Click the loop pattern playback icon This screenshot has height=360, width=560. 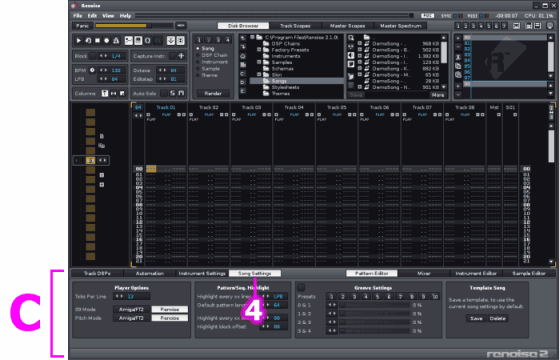tap(88, 41)
